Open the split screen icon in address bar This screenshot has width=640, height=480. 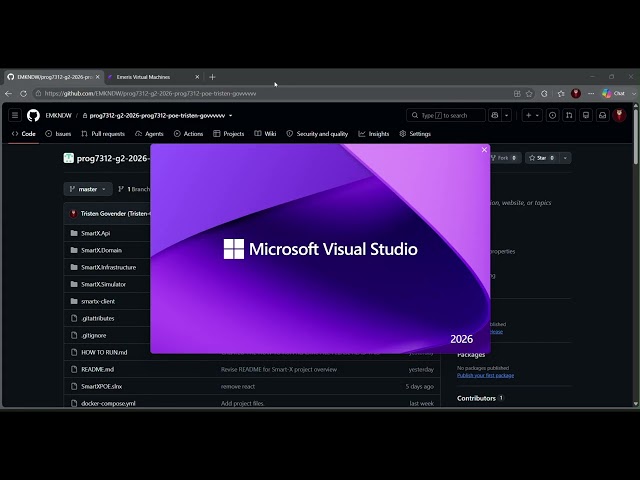click(x=517, y=93)
